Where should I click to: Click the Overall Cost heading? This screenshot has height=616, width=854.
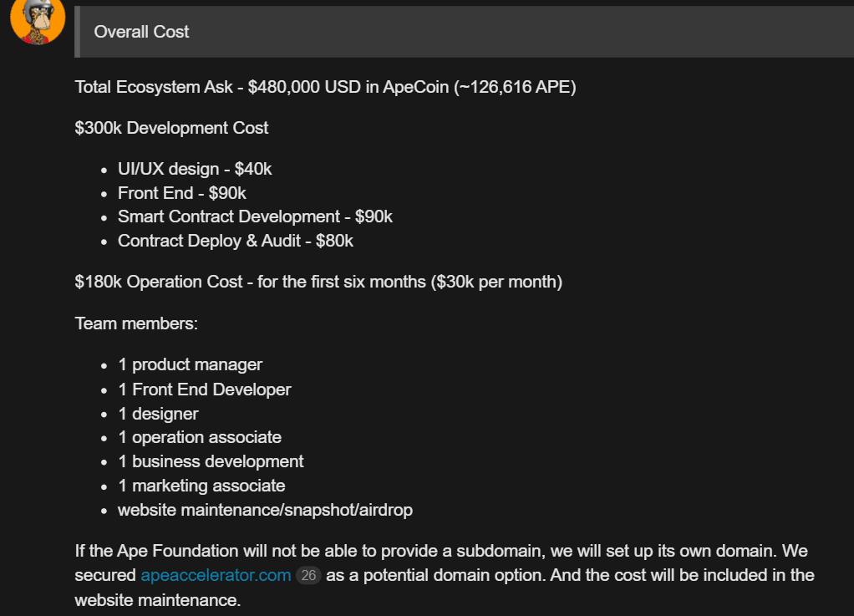141,32
